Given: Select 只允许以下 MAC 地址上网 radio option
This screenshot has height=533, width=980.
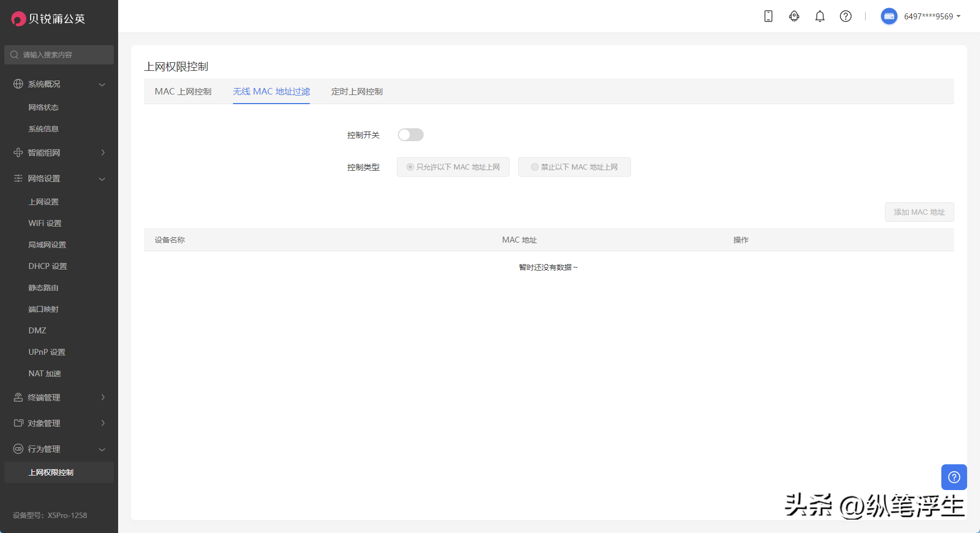Looking at the screenshot, I should (453, 167).
